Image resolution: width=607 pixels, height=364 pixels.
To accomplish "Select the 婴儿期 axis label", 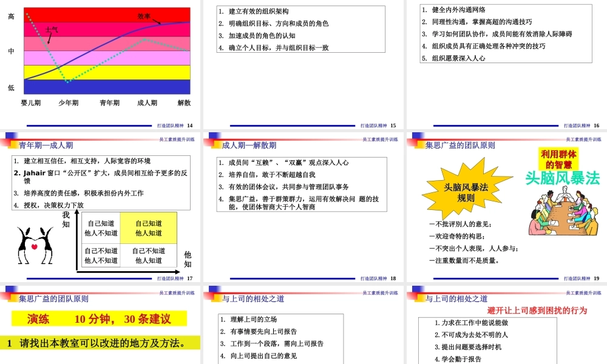I will (x=31, y=103).
